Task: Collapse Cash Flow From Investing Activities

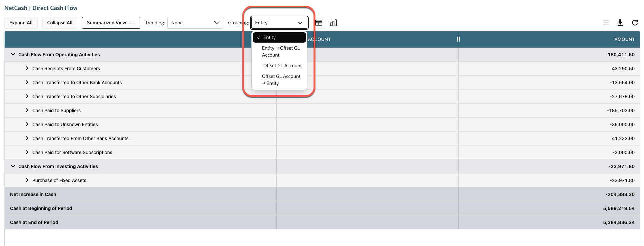Action: 13,166
